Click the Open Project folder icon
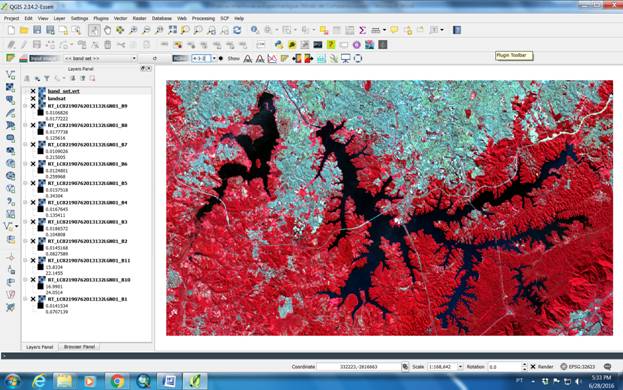623x390 pixels. tap(24, 30)
